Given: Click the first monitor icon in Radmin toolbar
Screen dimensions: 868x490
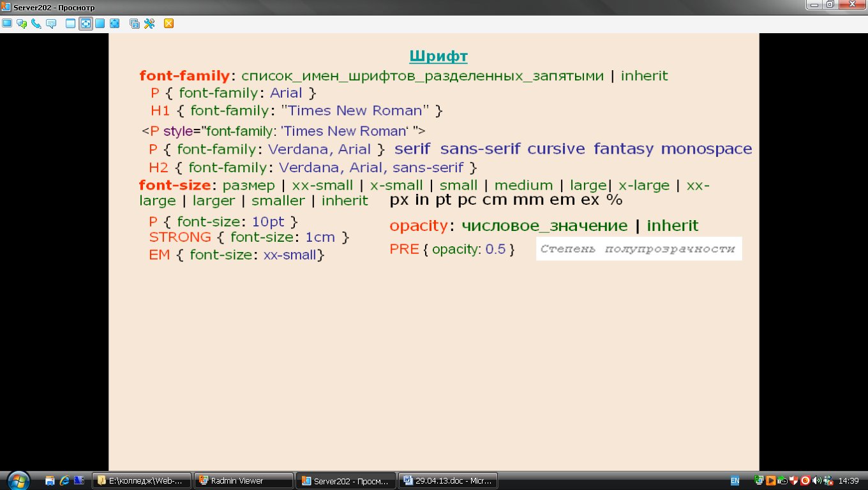Looking at the screenshot, I should point(7,24).
